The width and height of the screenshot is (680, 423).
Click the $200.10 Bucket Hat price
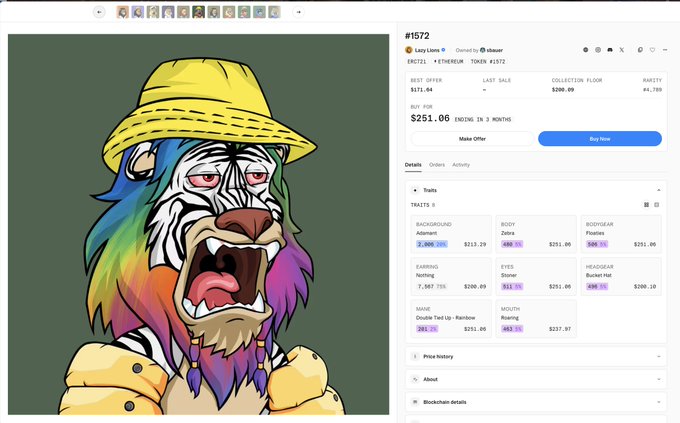pos(645,286)
